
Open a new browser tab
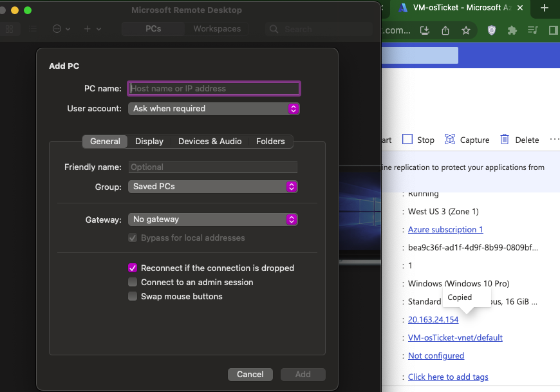pos(545,8)
